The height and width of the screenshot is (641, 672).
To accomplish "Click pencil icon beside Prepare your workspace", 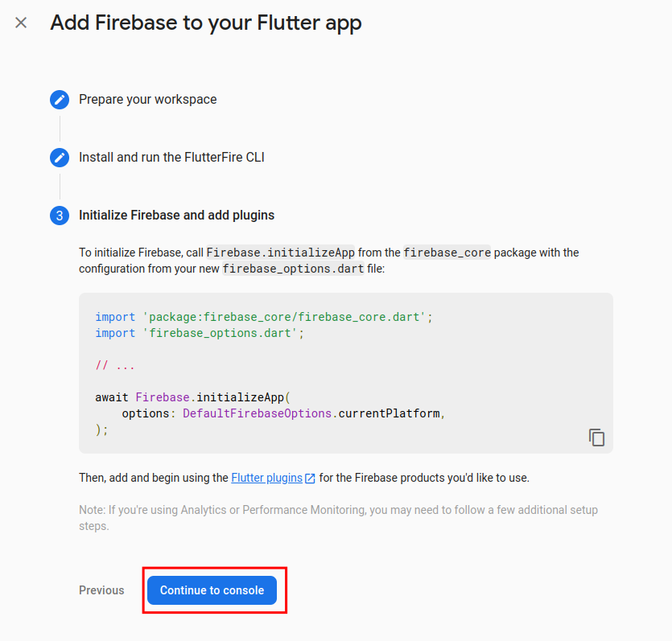I will [60, 100].
